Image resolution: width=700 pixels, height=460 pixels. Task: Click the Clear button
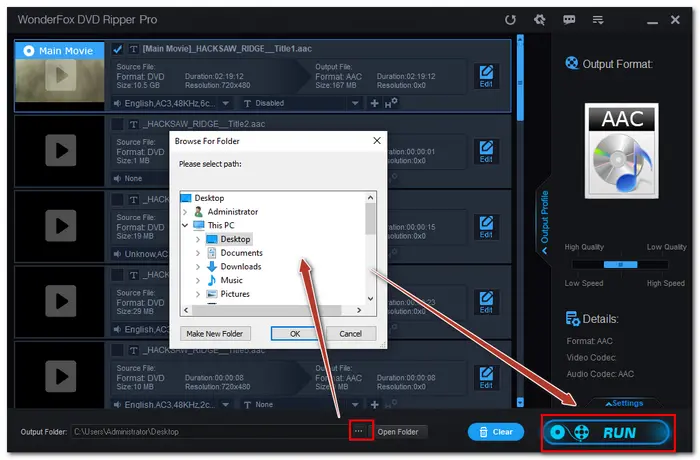[x=496, y=432]
